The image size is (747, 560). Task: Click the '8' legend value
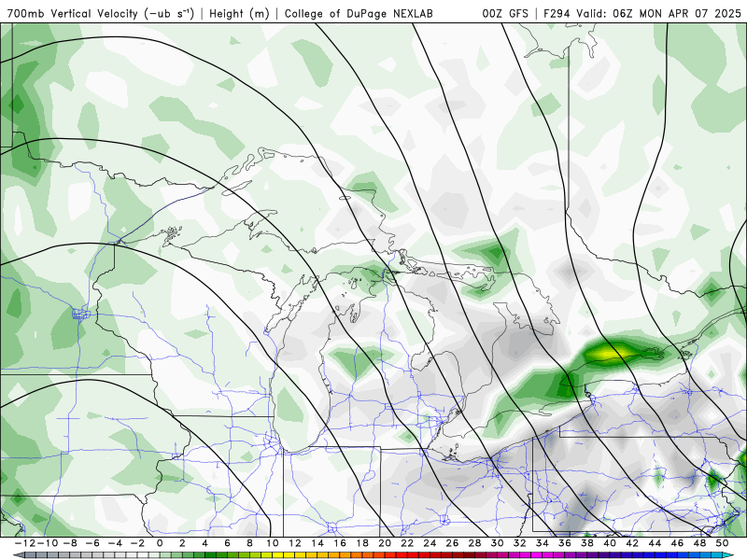[x=249, y=543]
